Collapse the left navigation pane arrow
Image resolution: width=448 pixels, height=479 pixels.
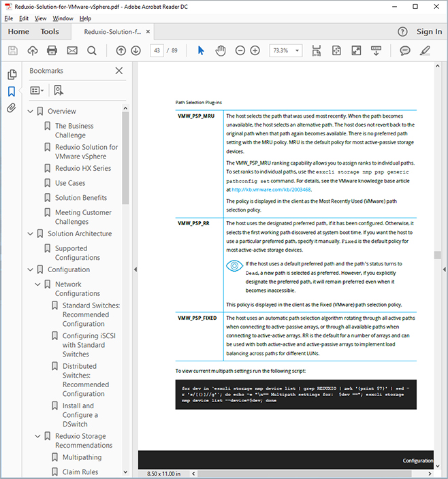135,269
